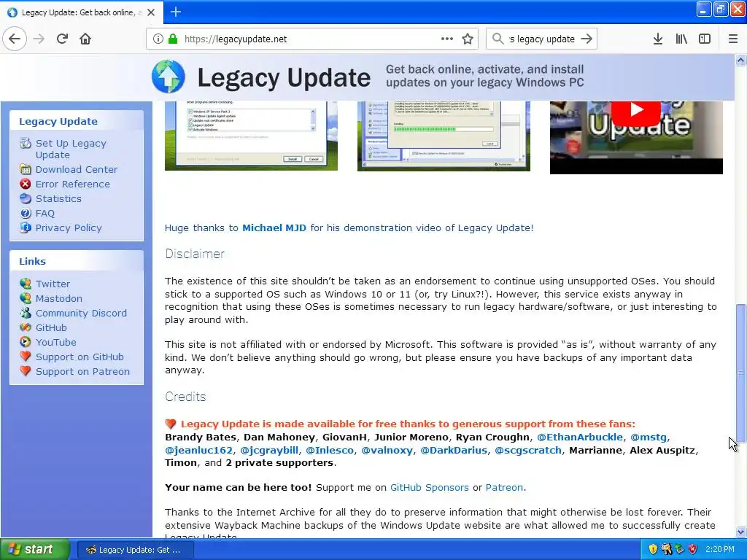Screen dimensions: 747x560
Task: Open the Statistics page
Action: coord(58,198)
